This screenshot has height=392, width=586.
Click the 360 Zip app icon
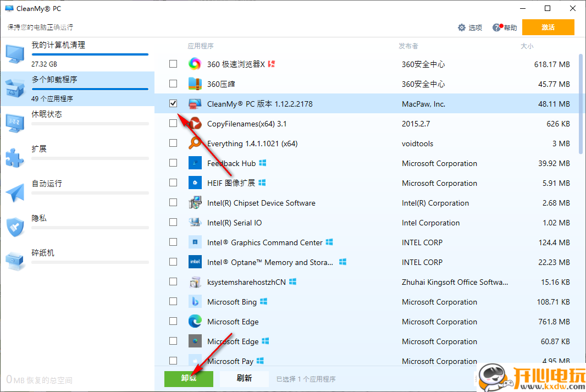(x=195, y=84)
